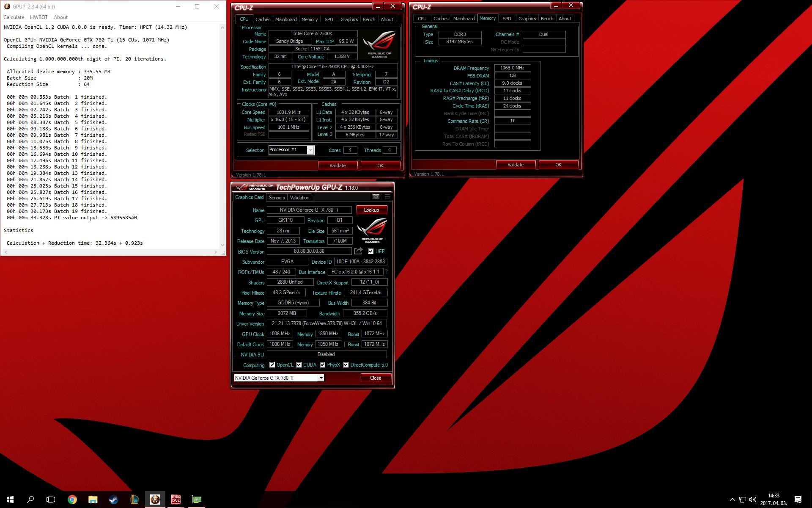Click the Close button in GPU-Z
The width and height of the screenshot is (812, 508).
(x=376, y=378)
